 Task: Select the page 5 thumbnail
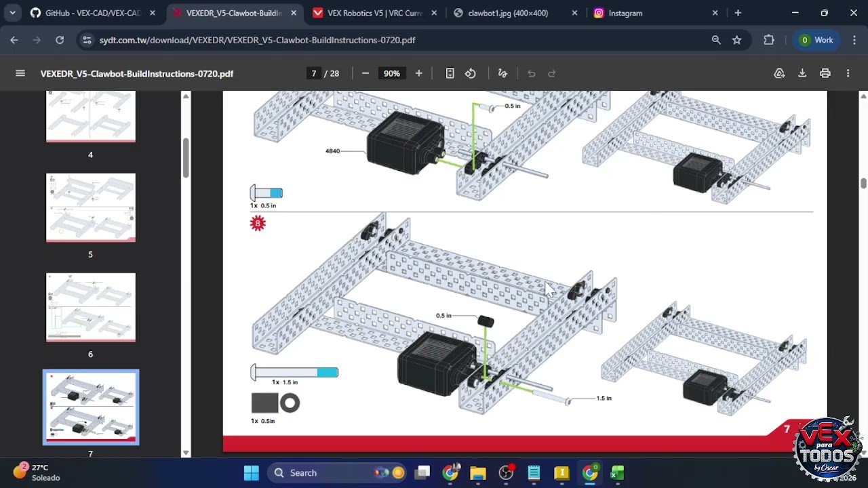coord(91,207)
